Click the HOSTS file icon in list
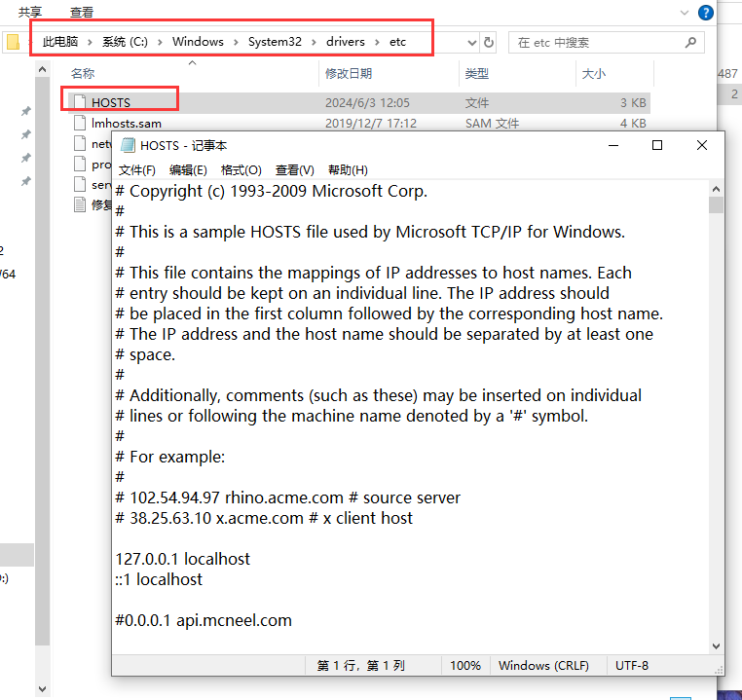This screenshot has height=700, width=742. pos(81,102)
